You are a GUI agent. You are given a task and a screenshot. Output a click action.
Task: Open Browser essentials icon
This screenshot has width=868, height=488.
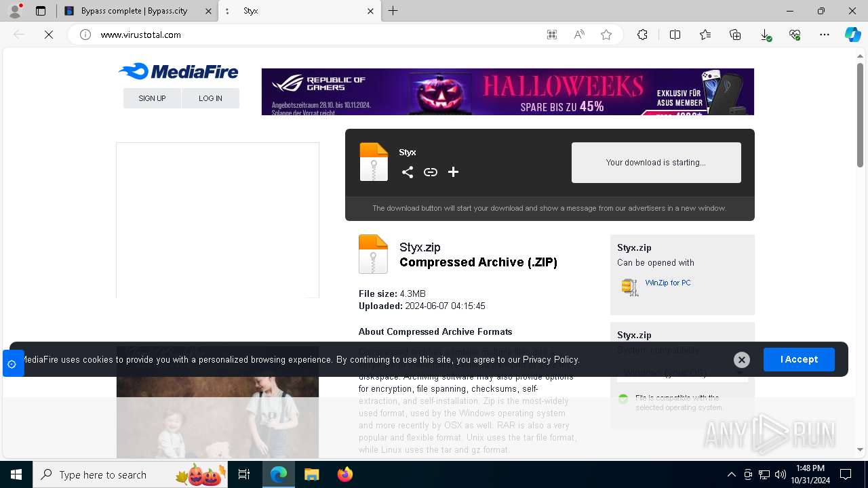[x=795, y=35]
